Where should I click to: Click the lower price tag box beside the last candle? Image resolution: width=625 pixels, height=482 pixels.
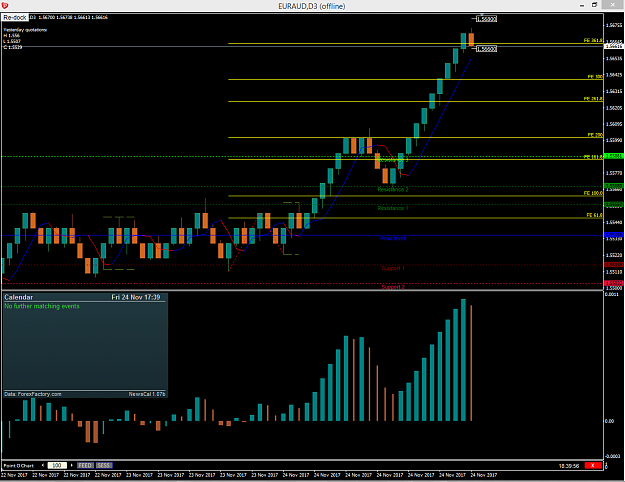(x=487, y=49)
